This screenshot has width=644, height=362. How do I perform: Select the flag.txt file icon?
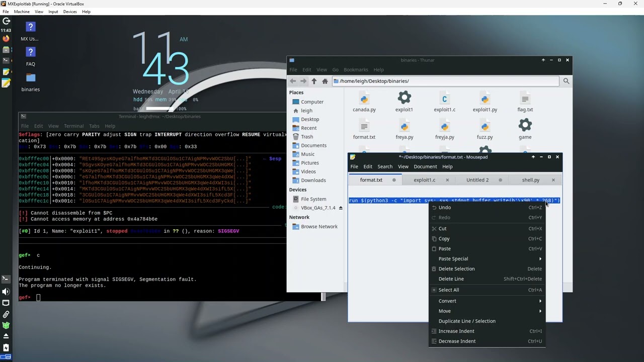pos(525,102)
